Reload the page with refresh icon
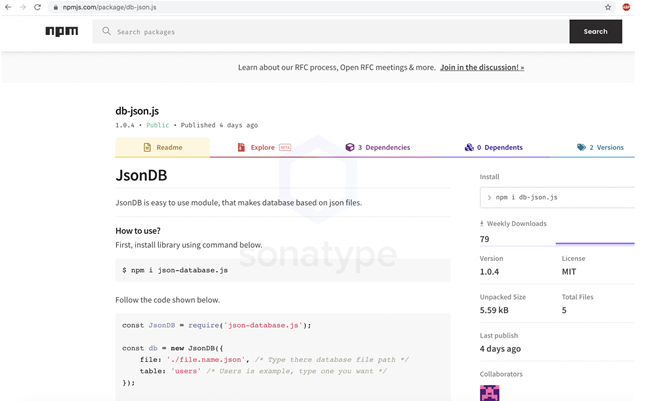The height and width of the screenshot is (401, 646). click(x=38, y=7)
